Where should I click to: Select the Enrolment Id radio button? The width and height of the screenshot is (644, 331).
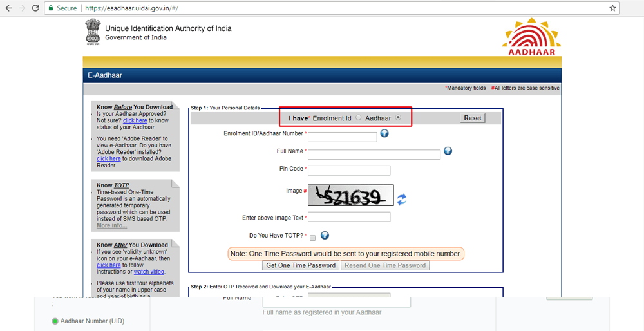[359, 118]
